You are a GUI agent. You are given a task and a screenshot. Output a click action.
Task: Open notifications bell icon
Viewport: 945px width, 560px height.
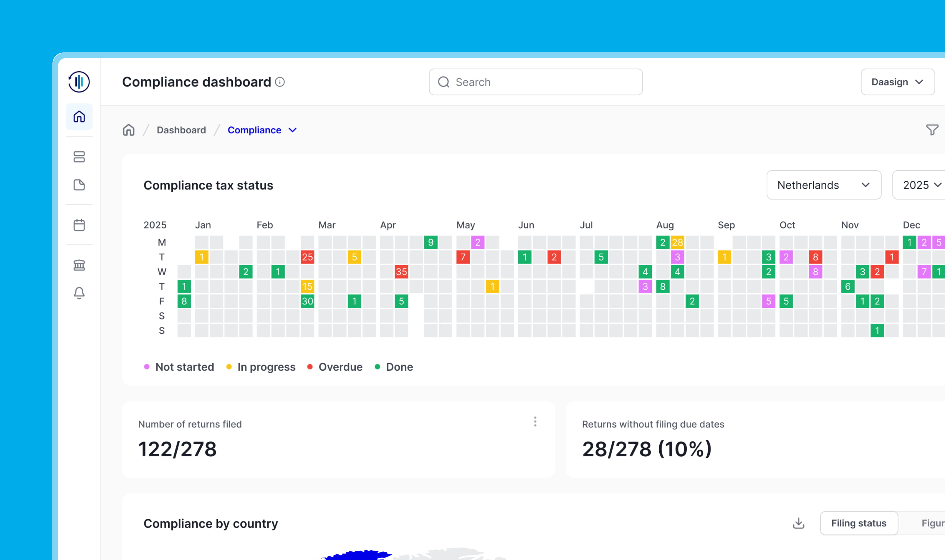coord(79,293)
